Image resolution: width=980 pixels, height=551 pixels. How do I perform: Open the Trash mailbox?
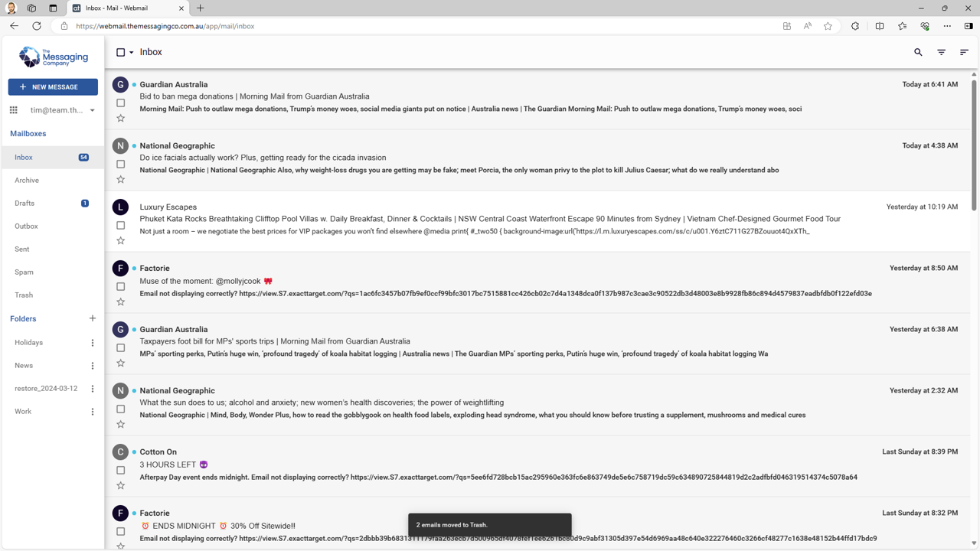[53, 295]
